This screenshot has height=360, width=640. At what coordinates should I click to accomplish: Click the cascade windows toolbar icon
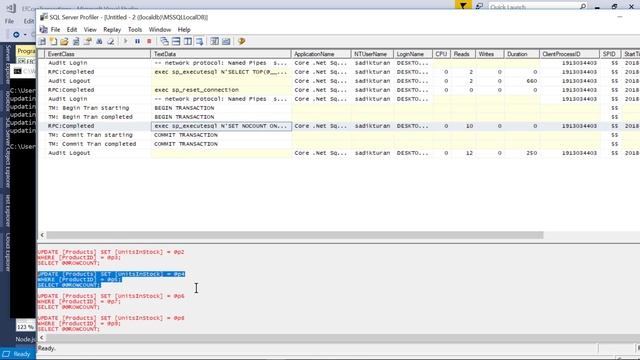pyautogui.click(x=164, y=41)
